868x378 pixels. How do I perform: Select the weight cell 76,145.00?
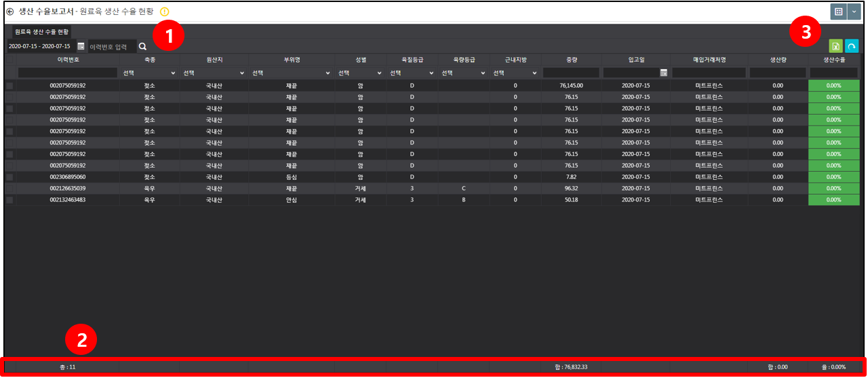572,86
